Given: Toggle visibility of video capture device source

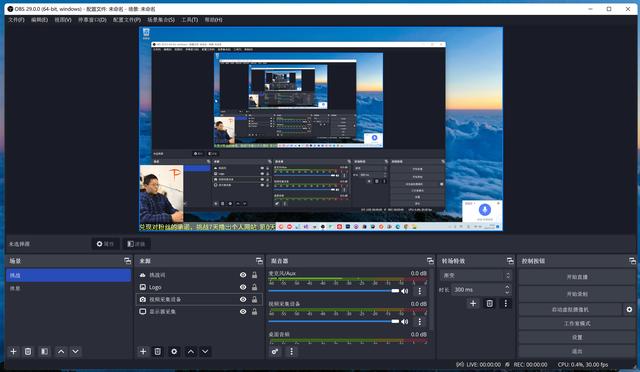Looking at the screenshot, I should tap(243, 299).
